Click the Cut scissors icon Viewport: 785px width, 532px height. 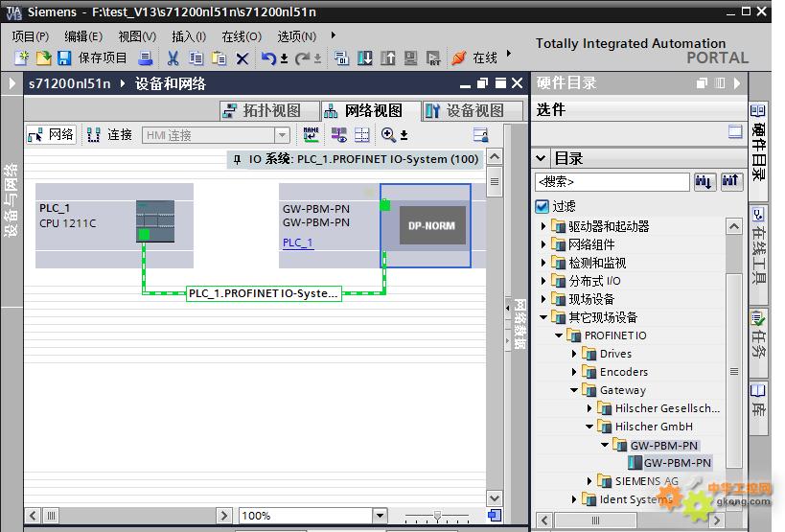coord(173,58)
